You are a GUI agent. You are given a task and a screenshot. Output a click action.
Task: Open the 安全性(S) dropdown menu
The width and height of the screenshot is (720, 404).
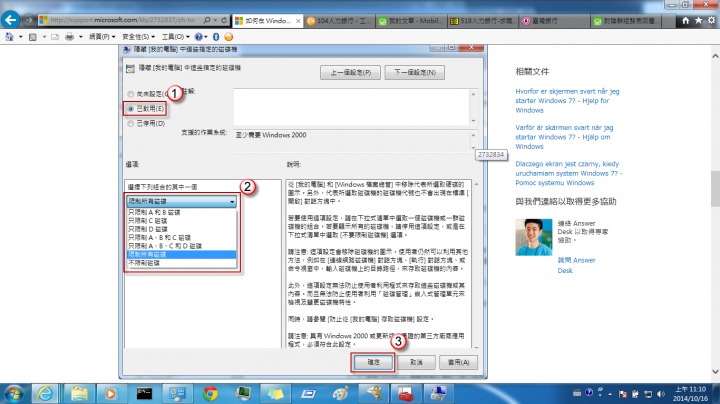138,37
